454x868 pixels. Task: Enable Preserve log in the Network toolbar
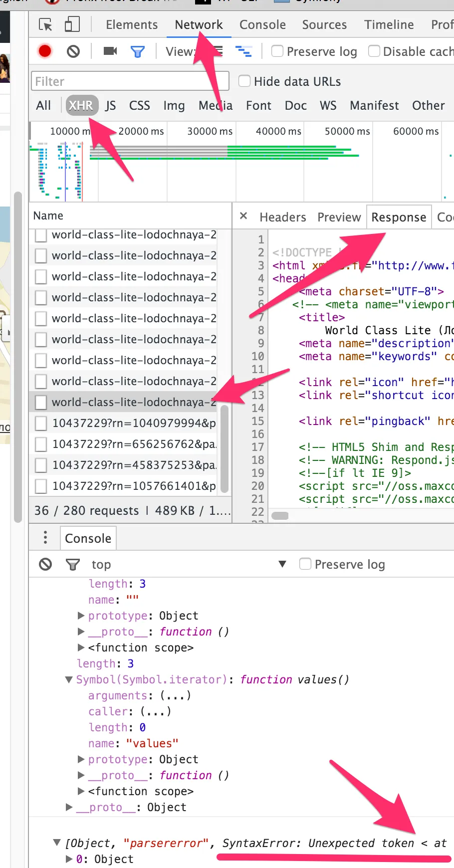277,51
